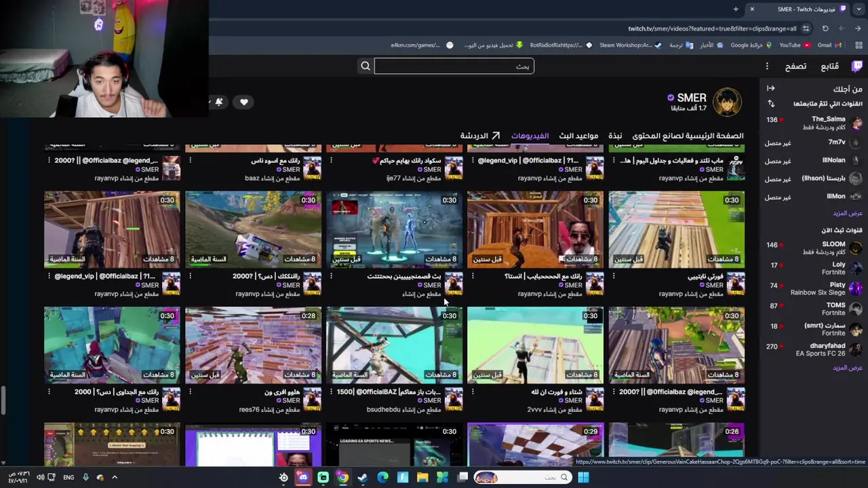Image resolution: width=868 pixels, height=488 pixels.
Task: Open Discord from the taskbar
Action: click(303, 477)
